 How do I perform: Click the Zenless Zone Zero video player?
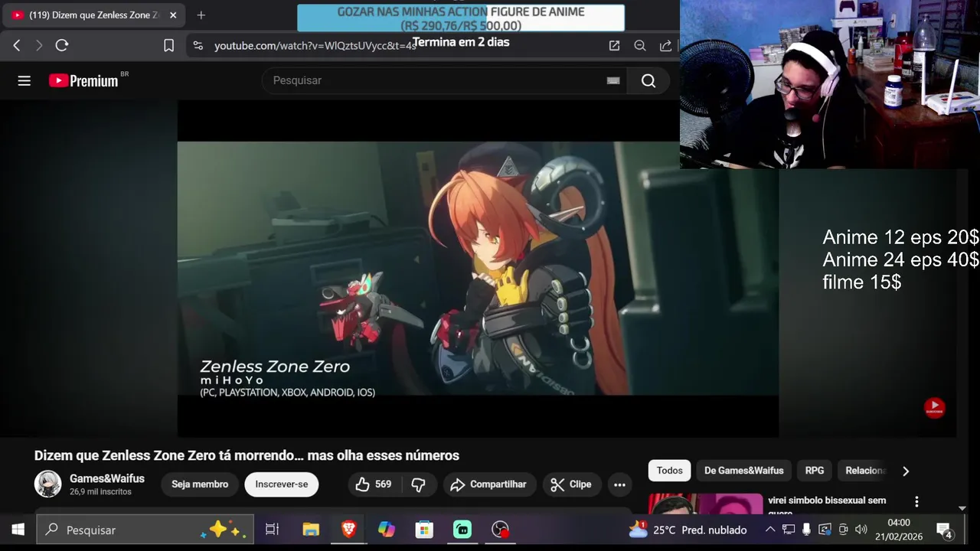point(478,269)
